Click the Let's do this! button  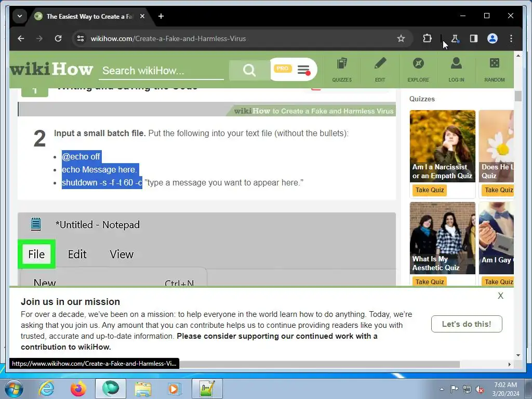467,324
